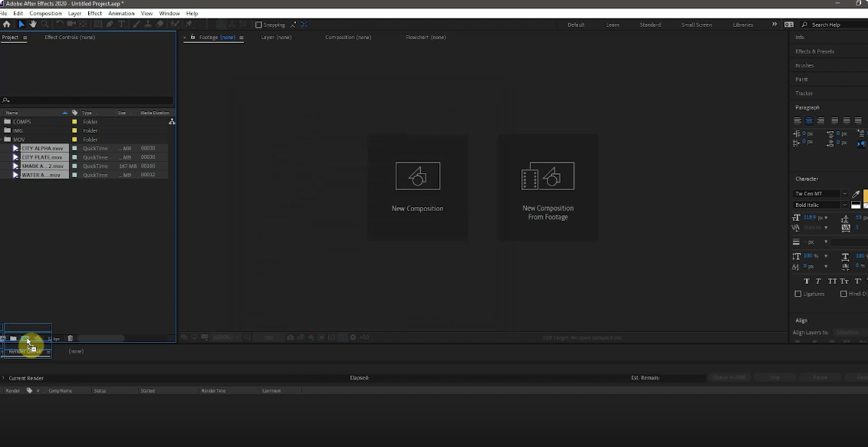Image resolution: width=868 pixels, height=447 pixels.
Task: Open the Animation menu
Action: pyautogui.click(x=121, y=13)
